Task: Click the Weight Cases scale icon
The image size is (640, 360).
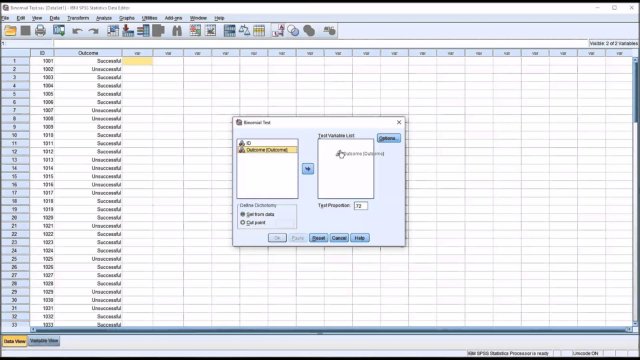Action: pos(244,31)
